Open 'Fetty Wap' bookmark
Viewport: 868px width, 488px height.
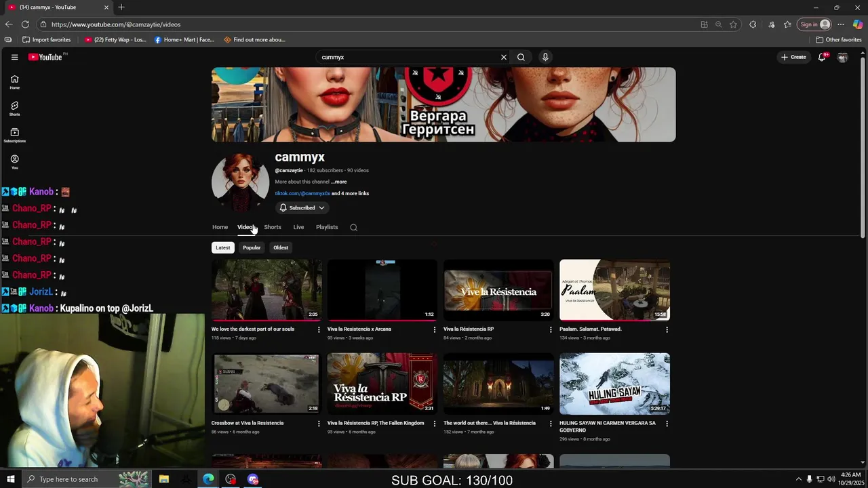[x=115, y=40]
